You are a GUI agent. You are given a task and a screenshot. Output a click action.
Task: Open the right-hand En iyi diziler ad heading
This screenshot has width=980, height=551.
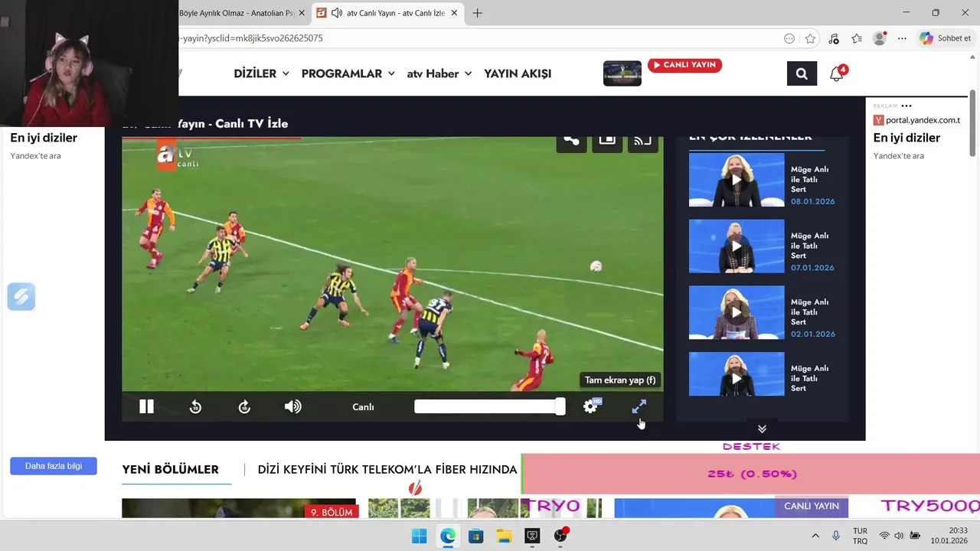(906, 138)
